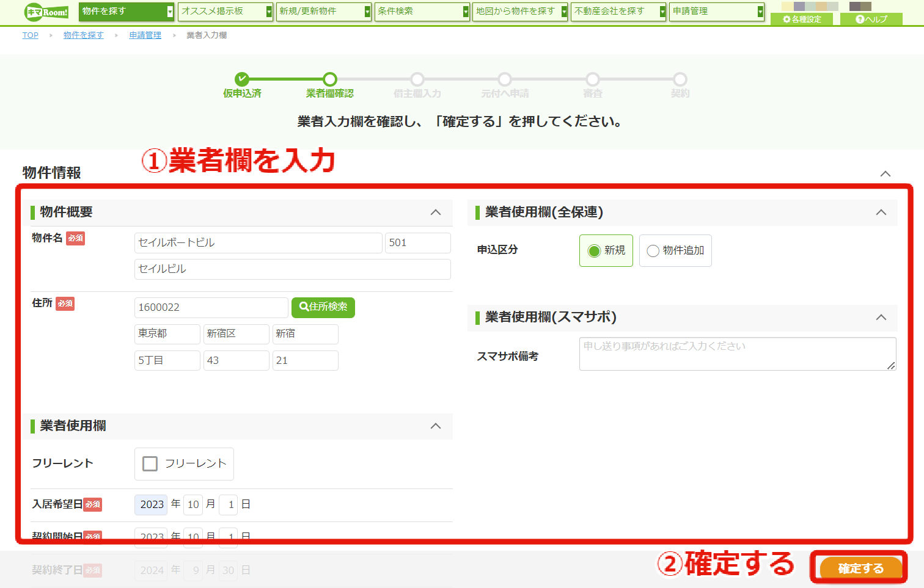
Task: Collapse the 物件概要 panel
Action: [436, 212]
